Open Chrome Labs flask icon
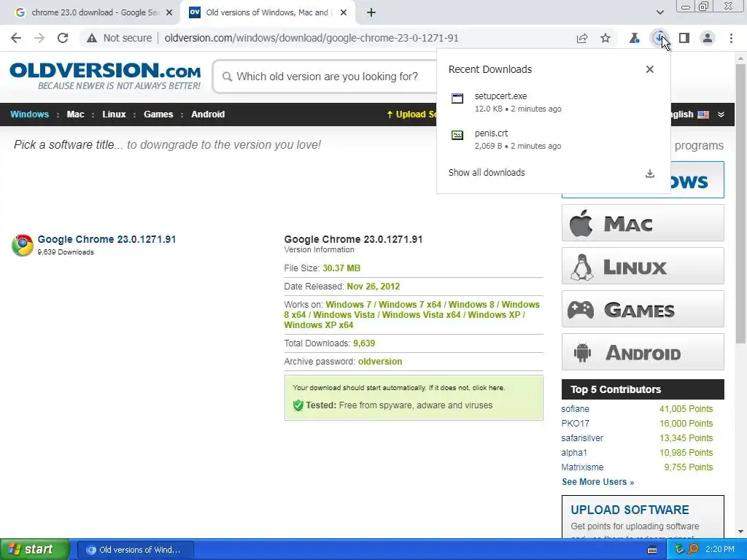 tap(635, 38)
